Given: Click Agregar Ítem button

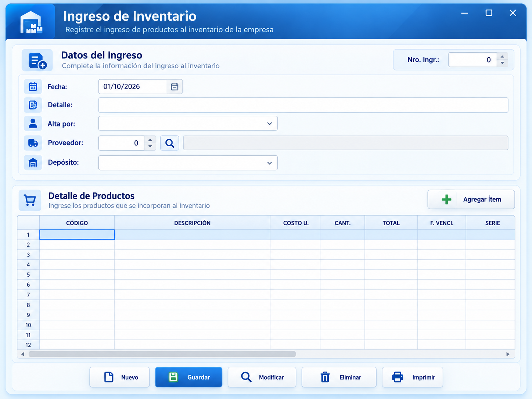Looking at the screenshot, I should [471, 199].
